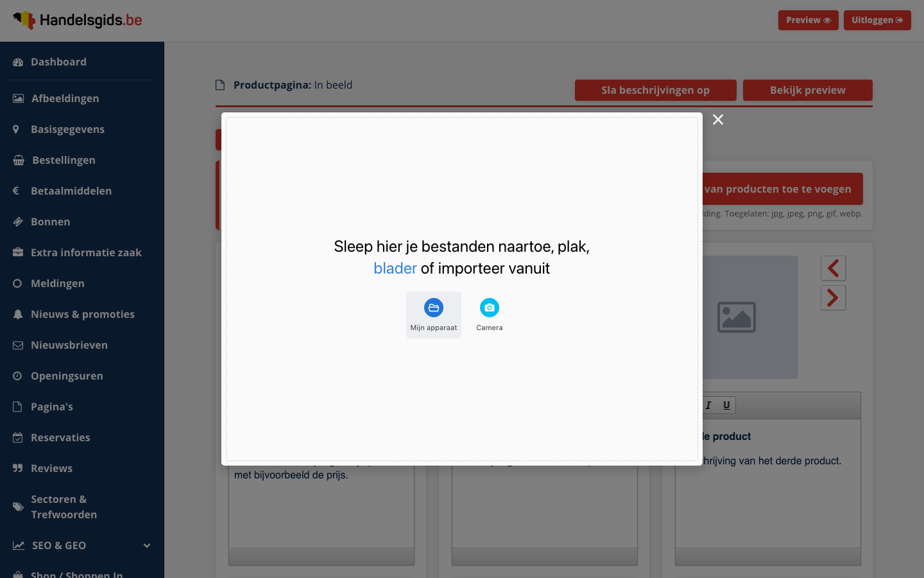924x578 pixels.
Task: Expand the SEO & GEO submenu chevron
Action: pos(147,545)
